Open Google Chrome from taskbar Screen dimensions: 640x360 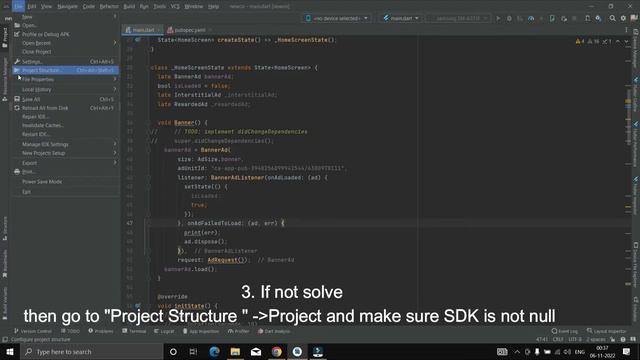pos(277,351)
